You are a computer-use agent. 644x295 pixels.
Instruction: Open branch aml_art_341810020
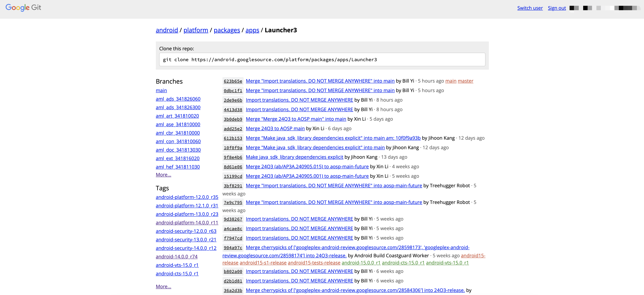[x=177, y=116]
